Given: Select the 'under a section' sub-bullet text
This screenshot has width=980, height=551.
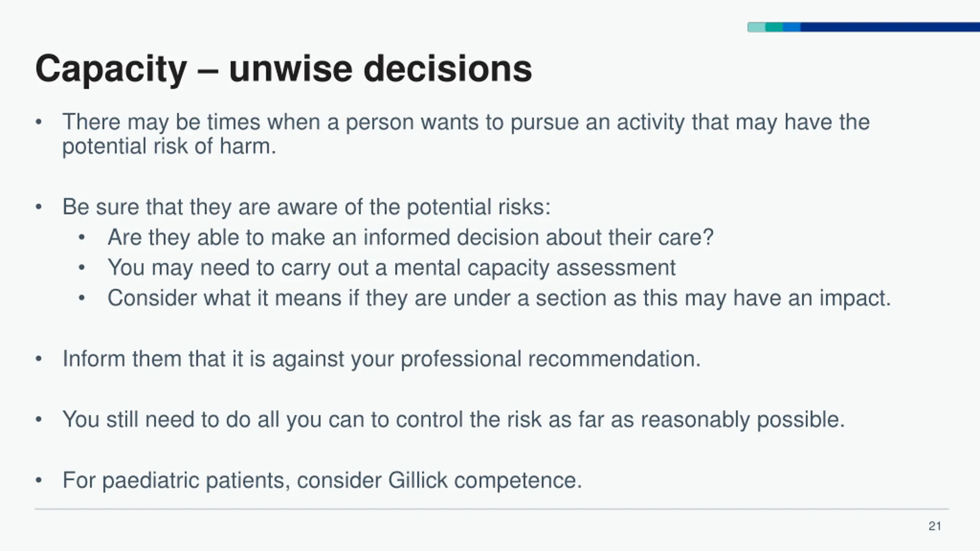Looking at the screenshot, I should (x=499, y=298).
